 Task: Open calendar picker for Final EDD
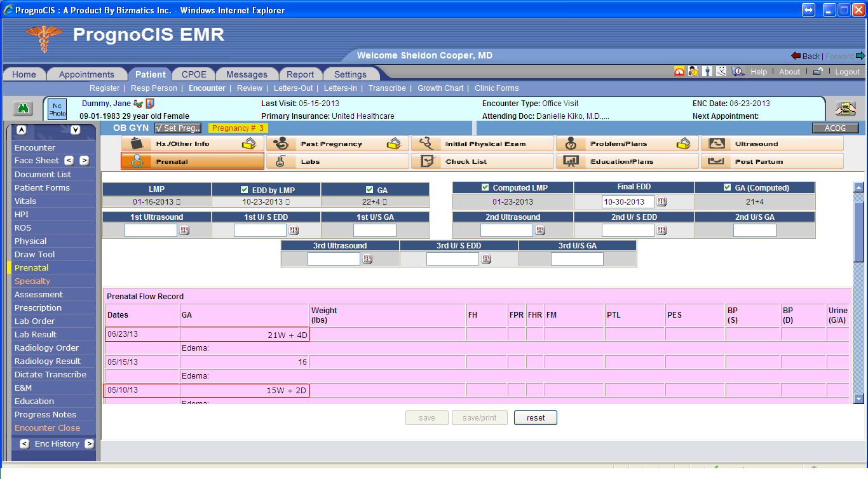tap(661, 201)
